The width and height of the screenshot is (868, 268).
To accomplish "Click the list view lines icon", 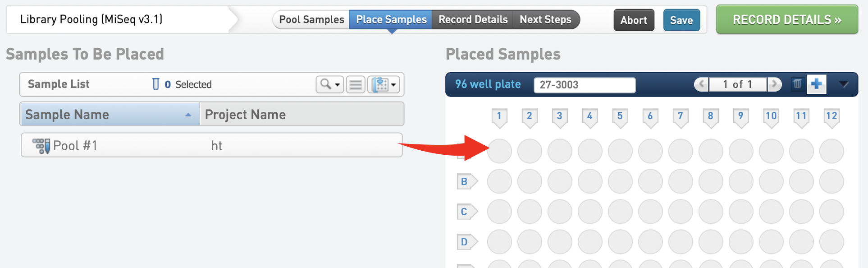I will tap(356, 84).
